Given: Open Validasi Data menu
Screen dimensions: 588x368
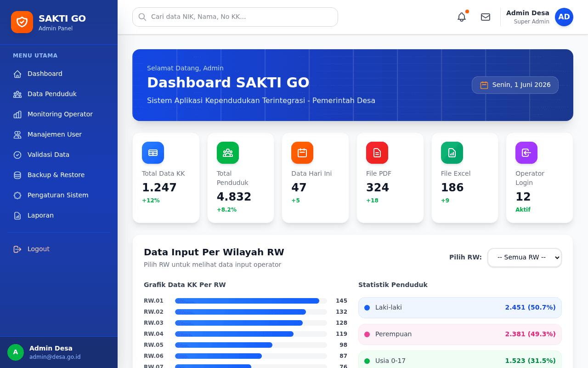Looking at the screenshot, I should point(59,155).
